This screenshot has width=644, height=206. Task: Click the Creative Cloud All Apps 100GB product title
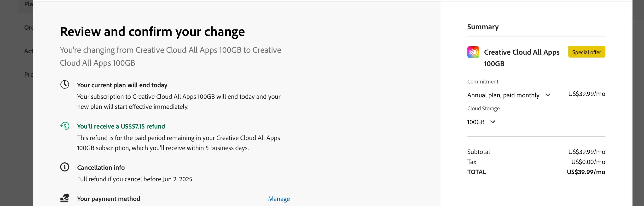(x=522, y=58)
